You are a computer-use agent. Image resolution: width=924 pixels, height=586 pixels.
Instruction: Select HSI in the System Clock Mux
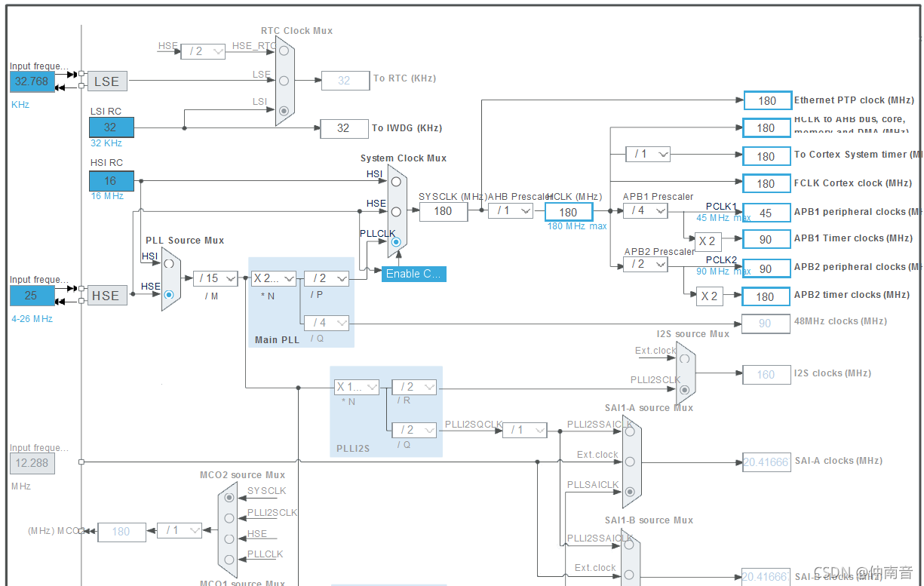click(395, 180)
